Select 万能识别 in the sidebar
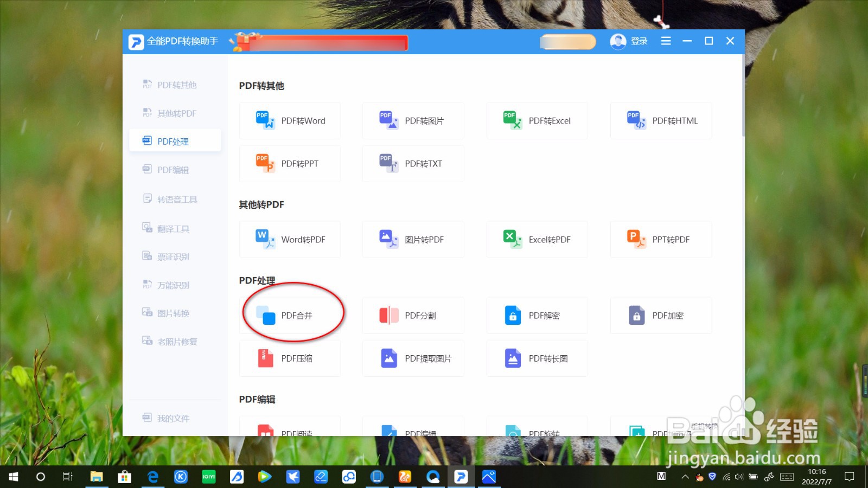 (175, 285)
